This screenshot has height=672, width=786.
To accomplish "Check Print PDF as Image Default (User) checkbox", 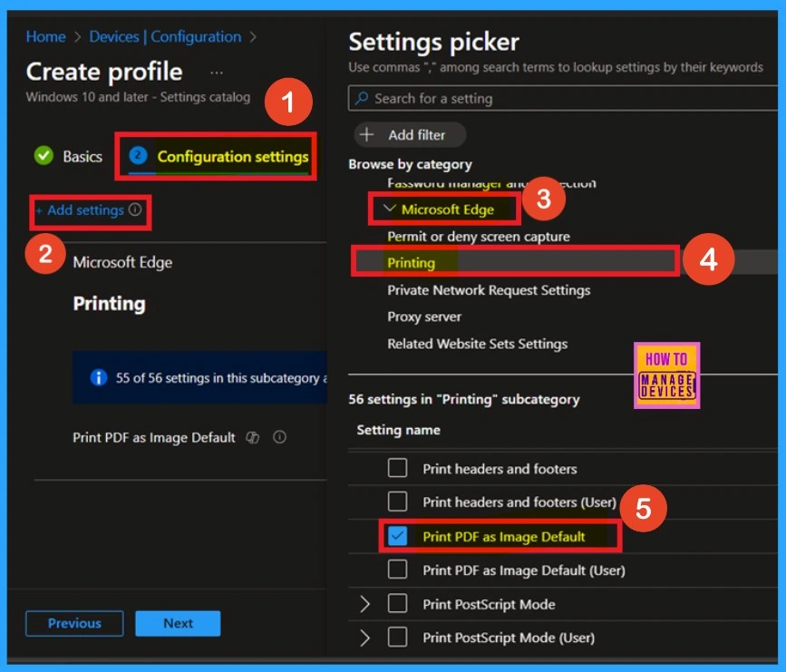I will (397, 570).
